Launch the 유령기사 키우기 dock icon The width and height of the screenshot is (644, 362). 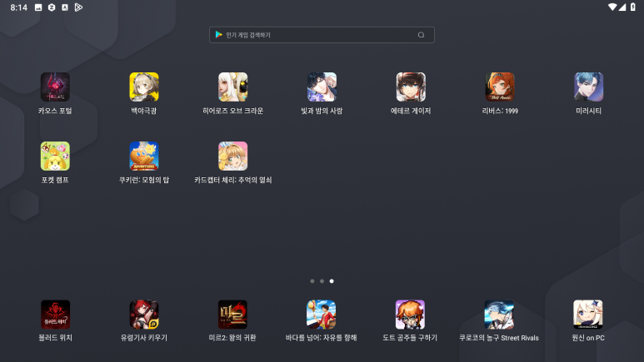click(x=144, y=315)
